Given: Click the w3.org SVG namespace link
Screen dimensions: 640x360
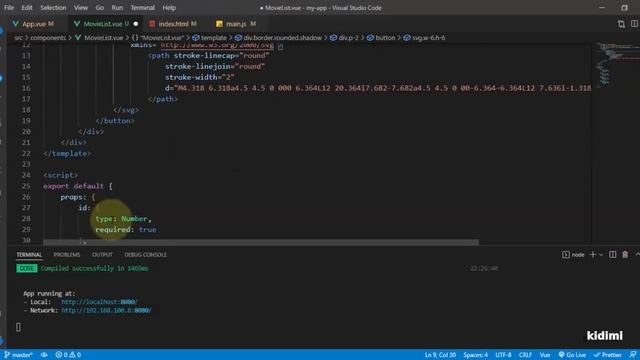Looking at the screenshot, I should point(217,45).
